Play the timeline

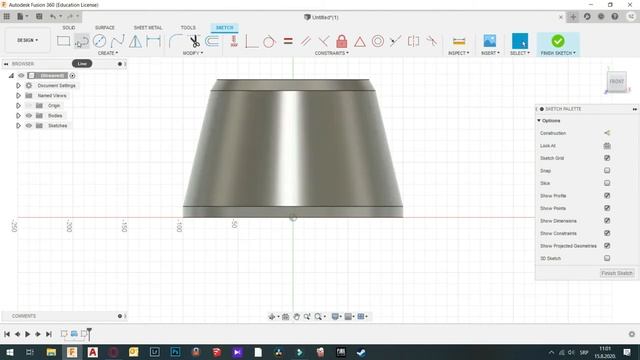click(x=28, y=334)
